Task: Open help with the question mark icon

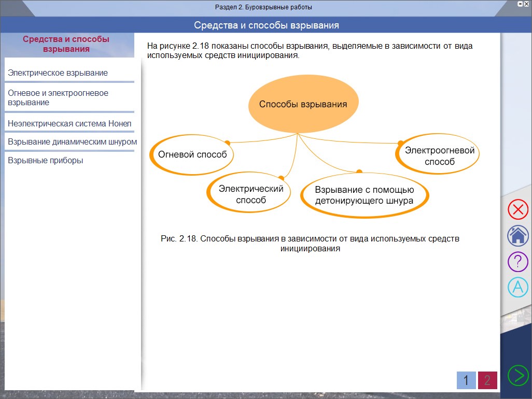Action: pos(517,261)
